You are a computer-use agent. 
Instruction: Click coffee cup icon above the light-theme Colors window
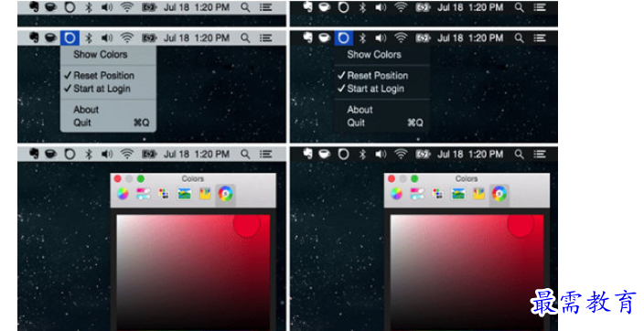(51, 154)
